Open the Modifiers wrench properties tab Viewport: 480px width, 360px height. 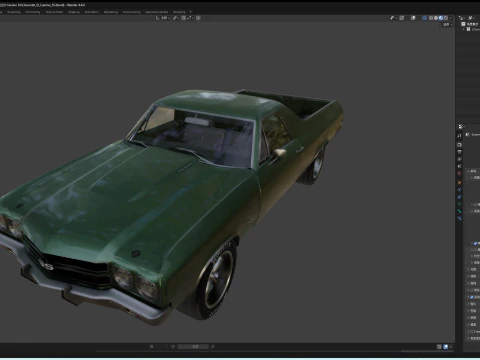click(460, 190)
